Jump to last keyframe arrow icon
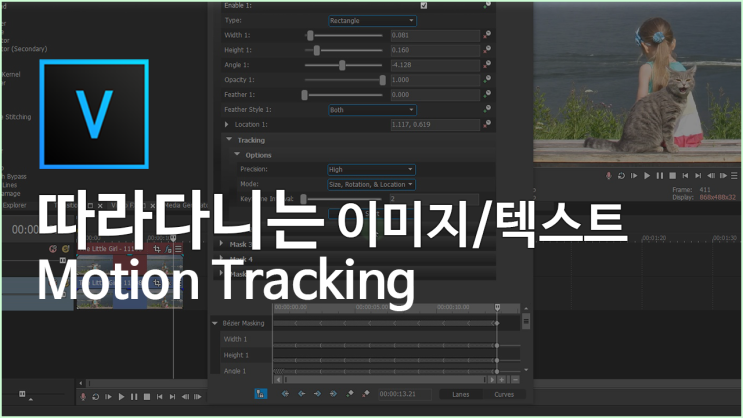Screen dimensions: 743x418 coord(333,394)
